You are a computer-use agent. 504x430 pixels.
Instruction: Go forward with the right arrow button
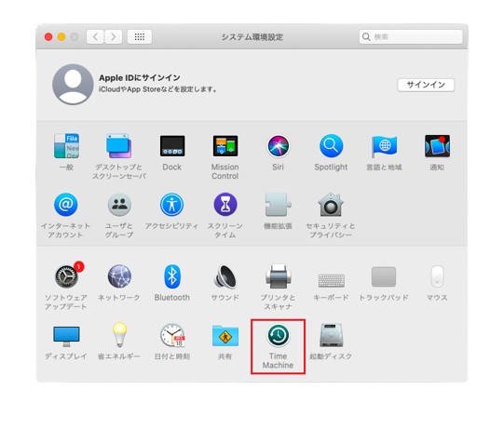(x=113, y=37)
